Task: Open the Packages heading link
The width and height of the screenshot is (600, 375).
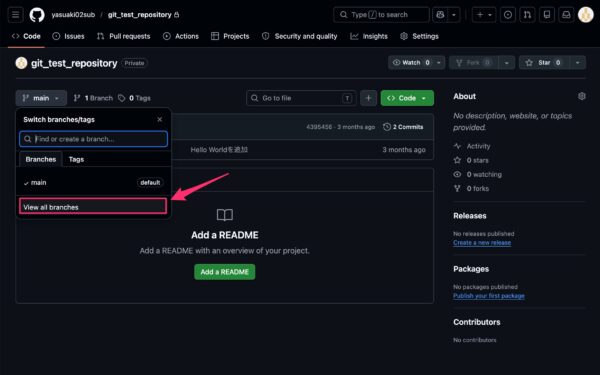Action: click(x=471, y=269)
